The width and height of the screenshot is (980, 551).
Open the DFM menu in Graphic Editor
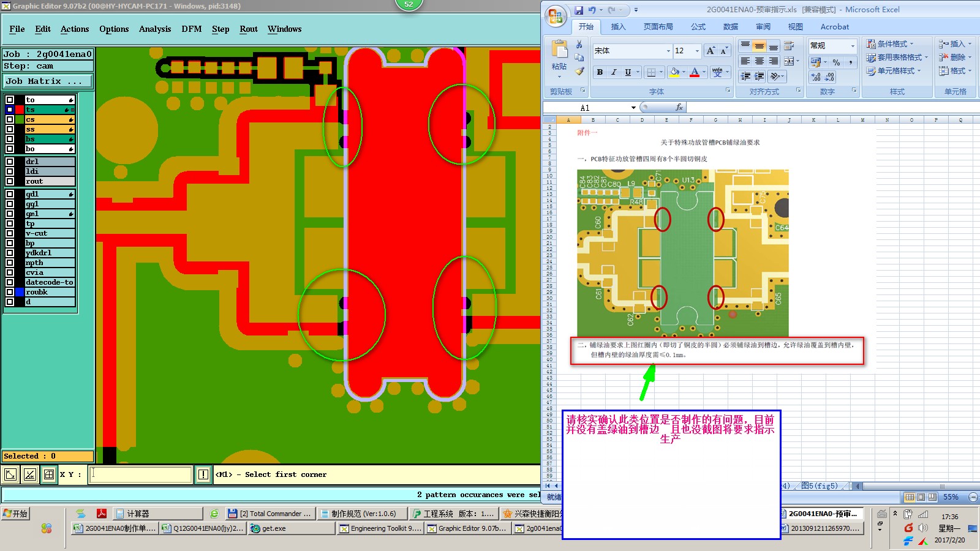coord(192,29)
